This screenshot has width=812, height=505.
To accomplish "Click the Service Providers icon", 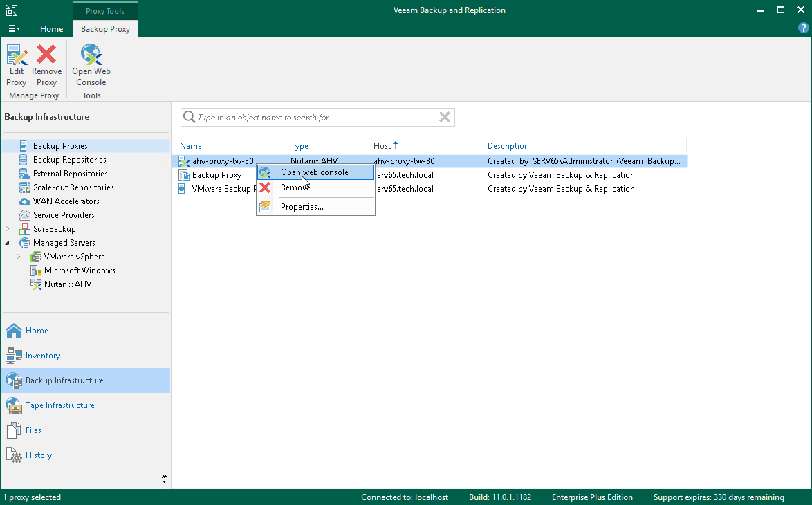I will [24, 215].
